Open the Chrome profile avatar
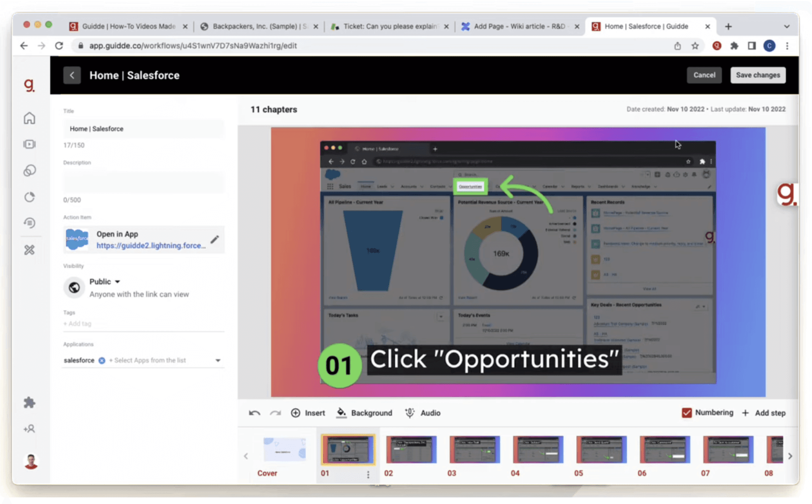 (x=769, y=46)
